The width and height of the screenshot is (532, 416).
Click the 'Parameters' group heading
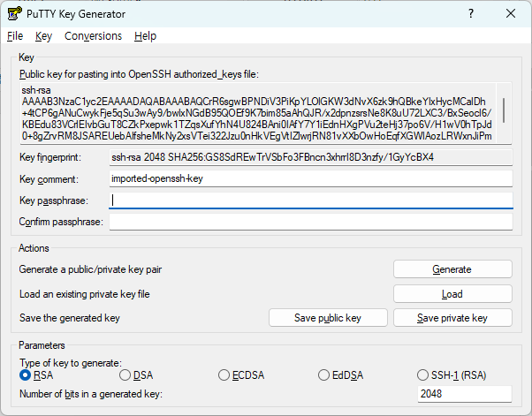point(42,345)
